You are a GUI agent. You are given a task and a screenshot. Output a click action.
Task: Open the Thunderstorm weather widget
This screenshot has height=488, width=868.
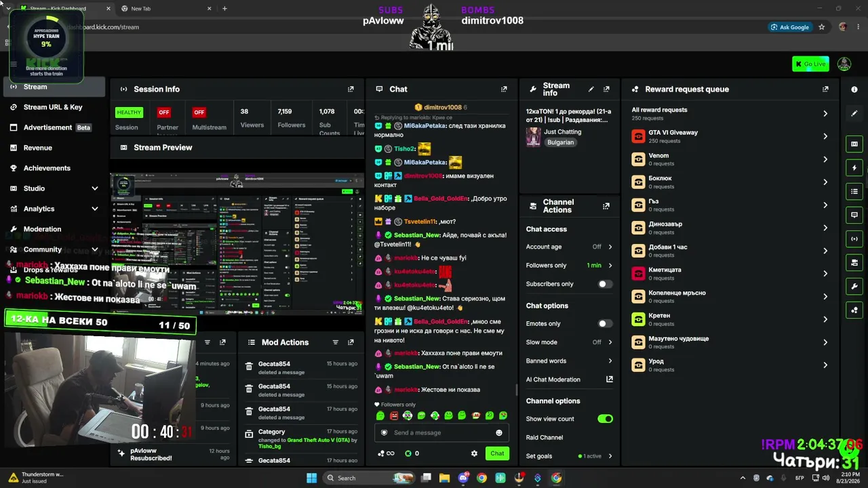point(35,478)
